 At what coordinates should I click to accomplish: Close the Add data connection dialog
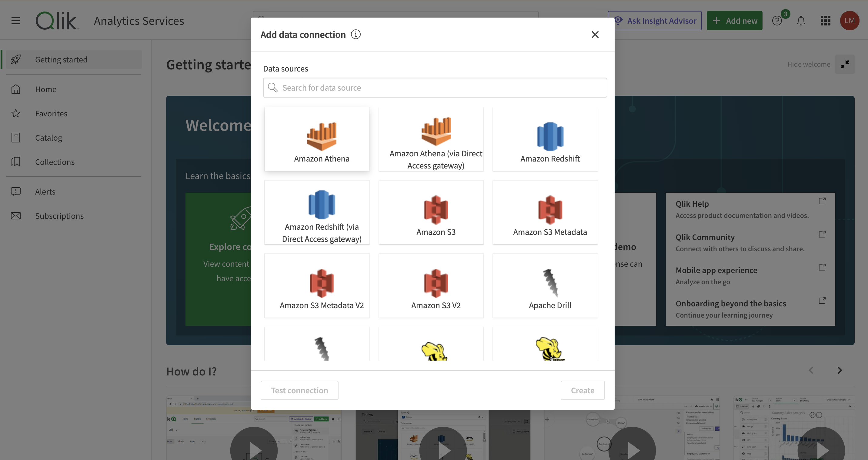pos(595,34)
